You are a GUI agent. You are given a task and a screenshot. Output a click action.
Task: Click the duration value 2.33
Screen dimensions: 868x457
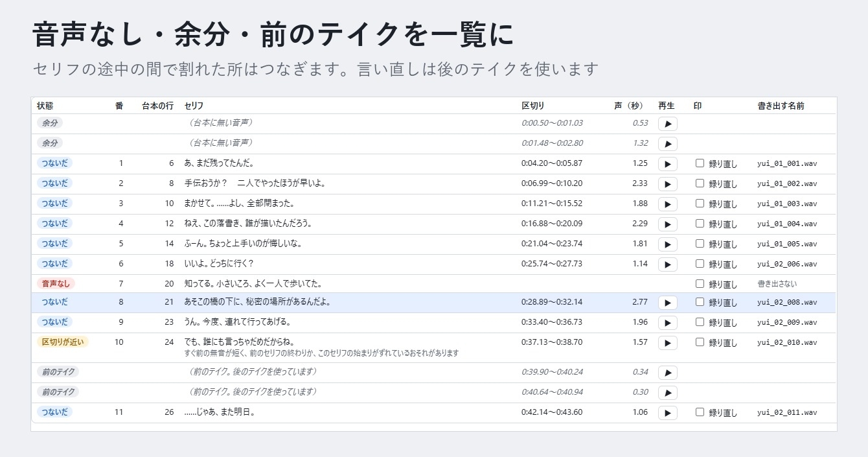click(640, 183)
